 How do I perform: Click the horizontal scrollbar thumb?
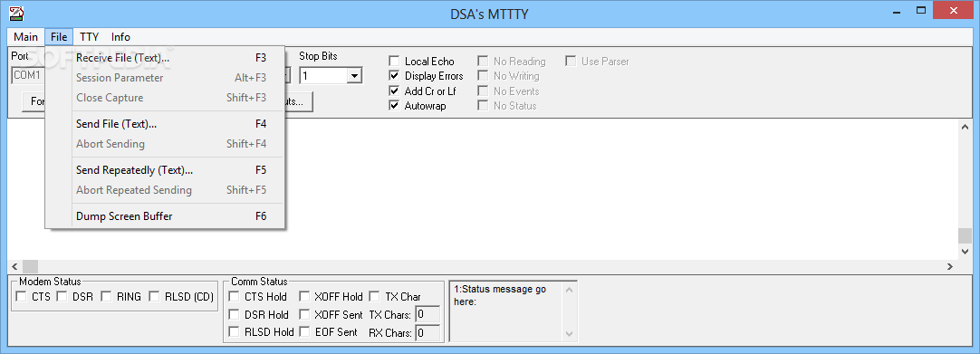pyautogui.click(x=30, y=266)
